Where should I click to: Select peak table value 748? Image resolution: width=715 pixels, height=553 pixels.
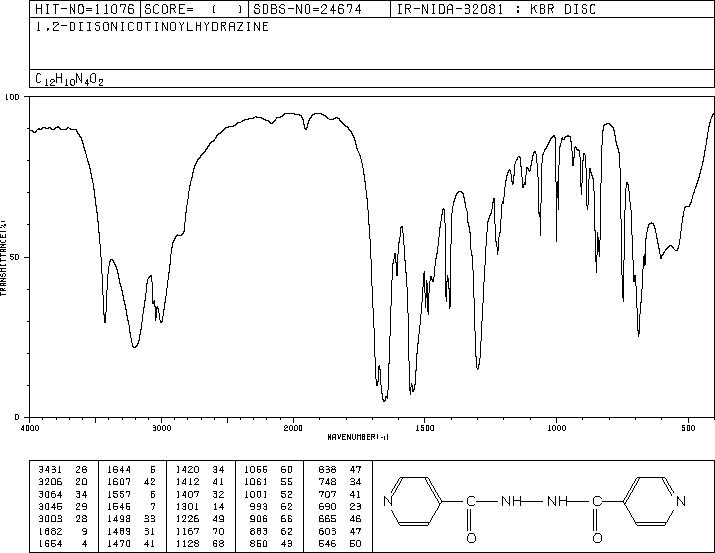point(327,481)
